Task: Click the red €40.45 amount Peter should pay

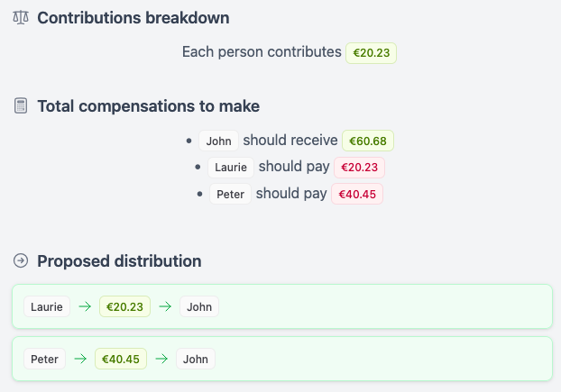Action: coord(357,194)
